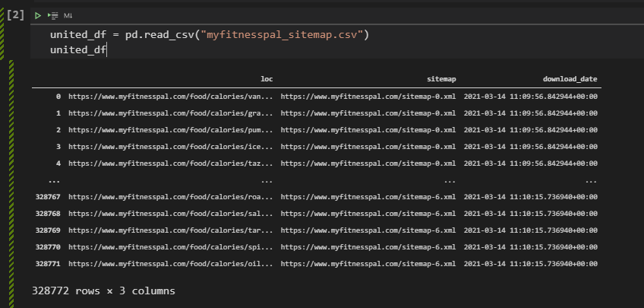Click the "328772 rows × 3 columns" summary text
The width and height of the screenshot is (644, 308).
103,291
